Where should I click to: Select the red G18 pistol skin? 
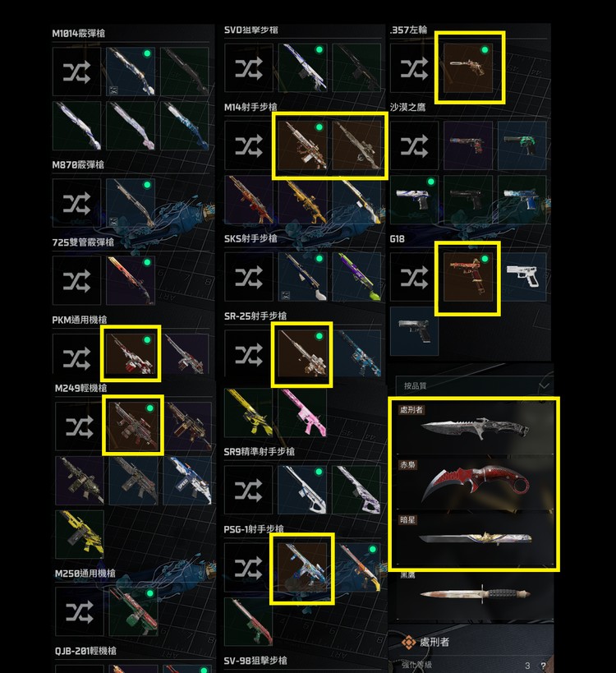click(468, 277)
